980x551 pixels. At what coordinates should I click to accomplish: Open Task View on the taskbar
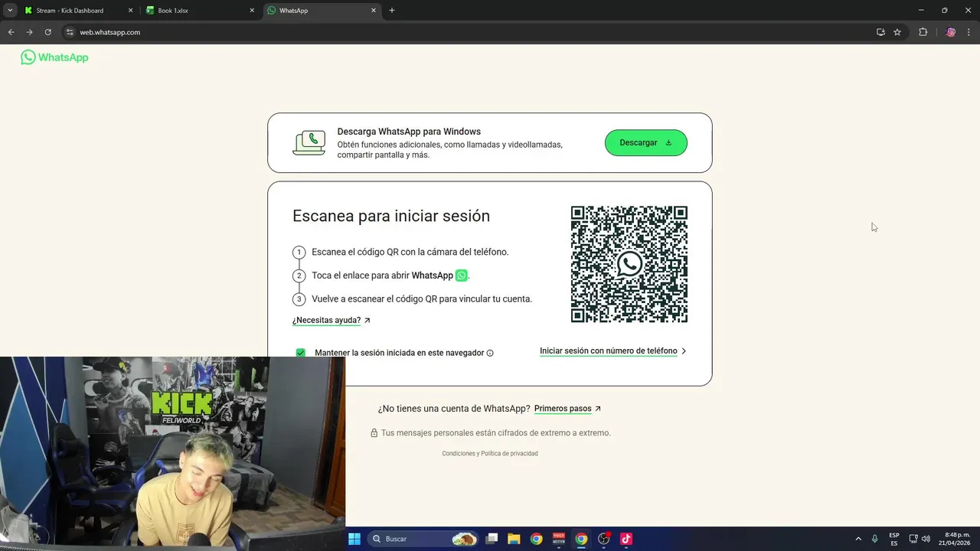click(x=492, y=539)
